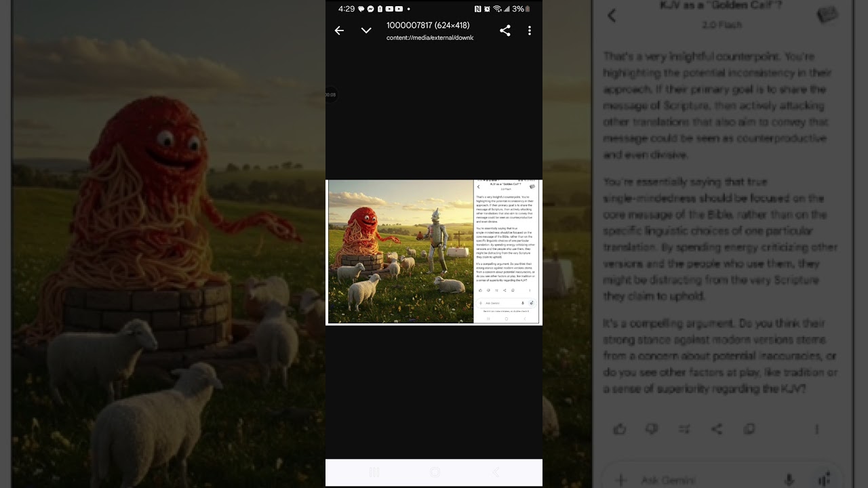Tap the 4:29 clock in the status bar
Screen dimensions: 868x488
coord(347,9)
